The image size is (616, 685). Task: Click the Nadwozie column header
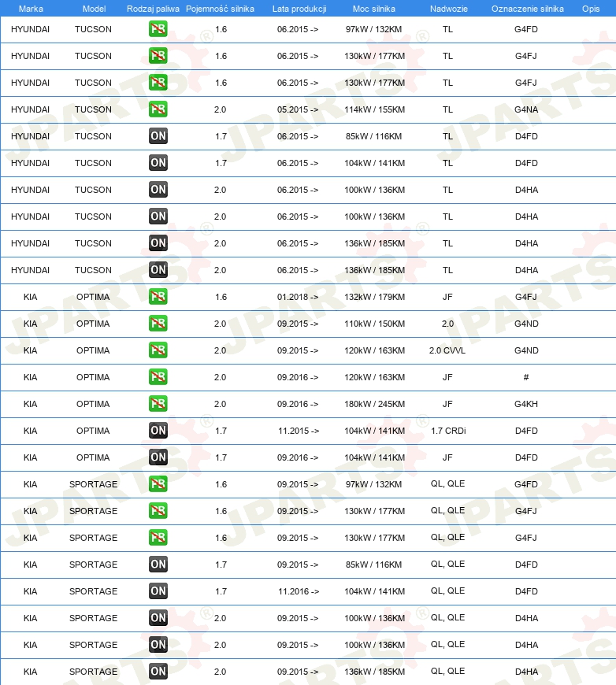[x=448, y=9]
